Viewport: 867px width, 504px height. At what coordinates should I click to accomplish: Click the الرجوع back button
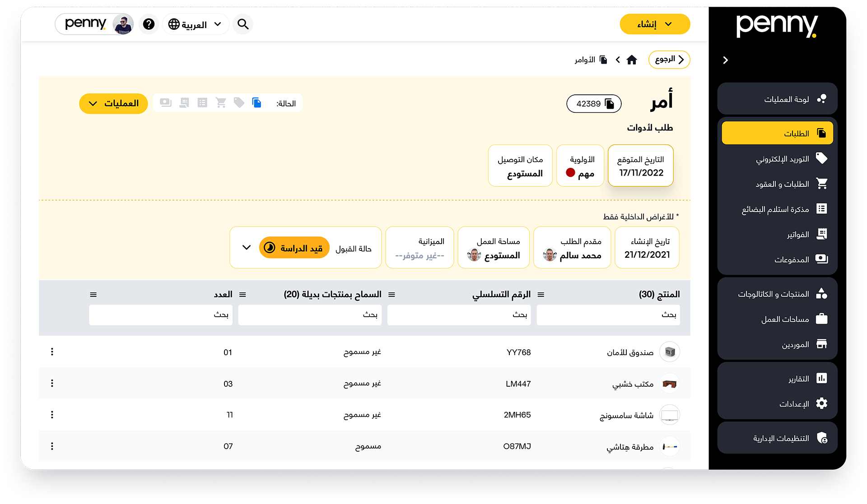[669, 60]
